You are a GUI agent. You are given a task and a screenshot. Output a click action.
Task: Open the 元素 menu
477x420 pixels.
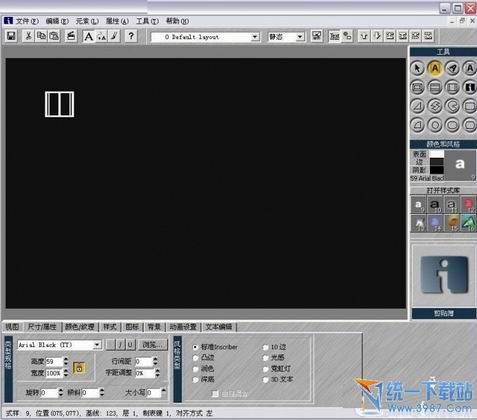point(87,21)
